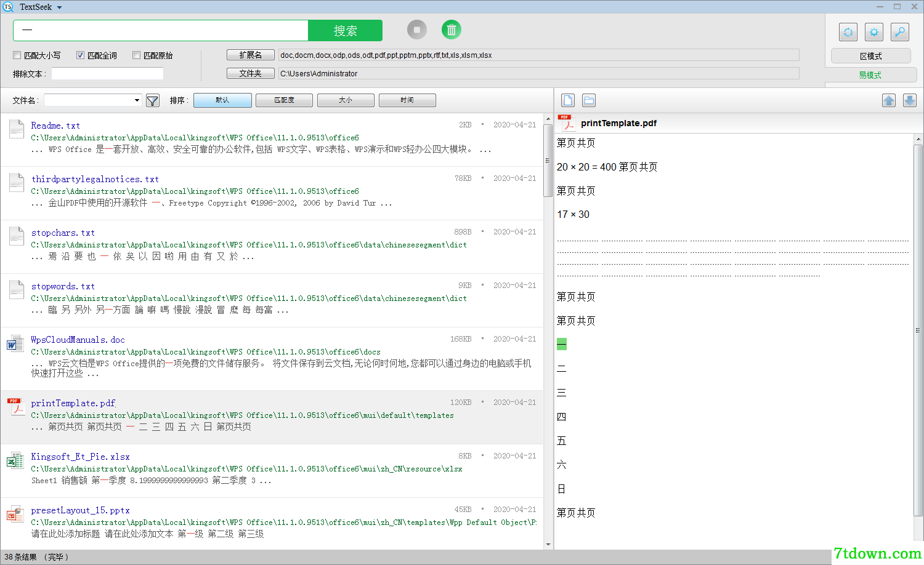Open the stopchars.txt result
The width and height of the screenshot is (924, 565).
pos(63,233)
